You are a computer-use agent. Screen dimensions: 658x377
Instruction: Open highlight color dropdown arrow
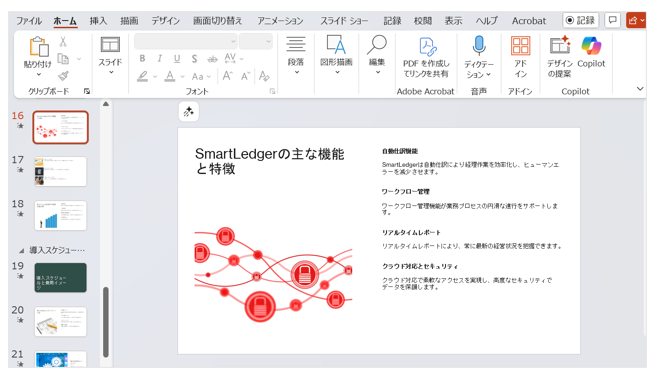tap(155, 77)
